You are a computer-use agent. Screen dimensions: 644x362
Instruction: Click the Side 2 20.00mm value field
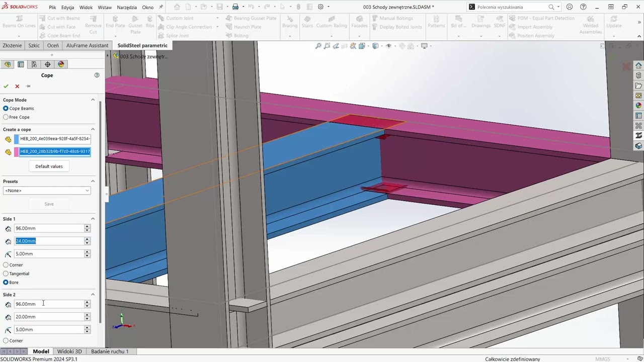click(49, 317)
